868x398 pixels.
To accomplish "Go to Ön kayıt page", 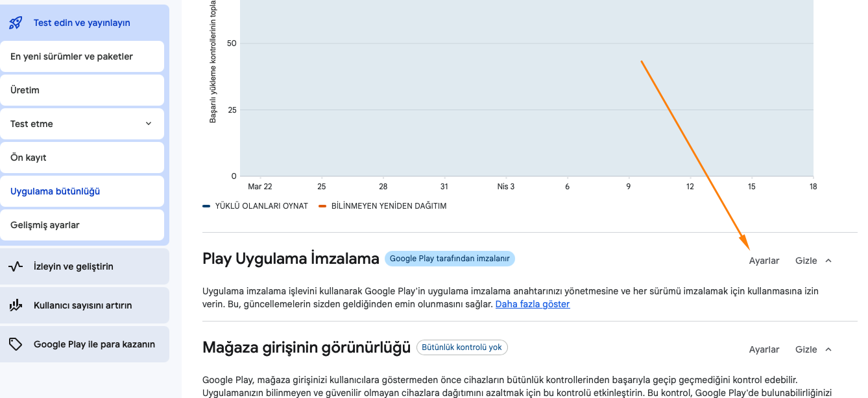I will [x=82, y=158].
